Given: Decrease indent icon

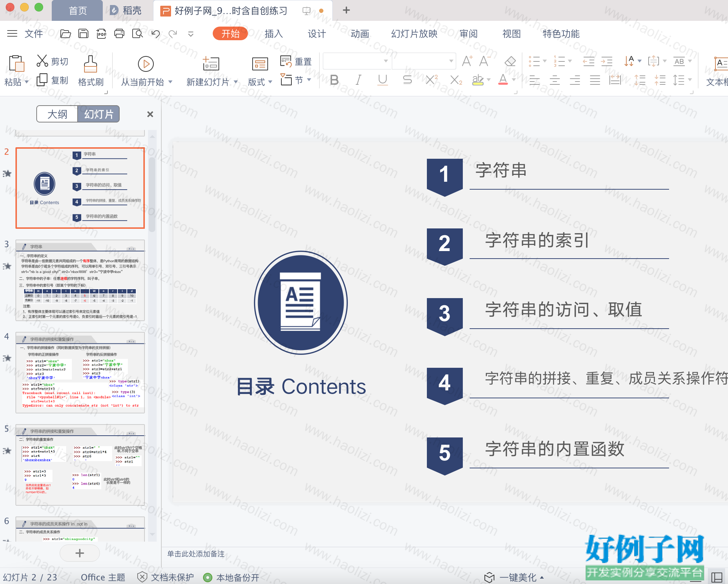Looking at the screenshot, I should pyautogui.click(x=588, y=61).
